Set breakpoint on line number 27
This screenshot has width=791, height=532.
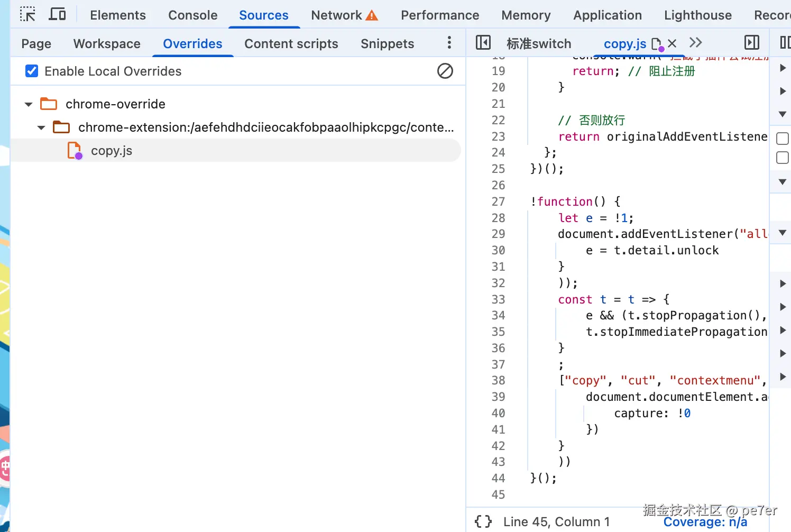pos(498,201)
